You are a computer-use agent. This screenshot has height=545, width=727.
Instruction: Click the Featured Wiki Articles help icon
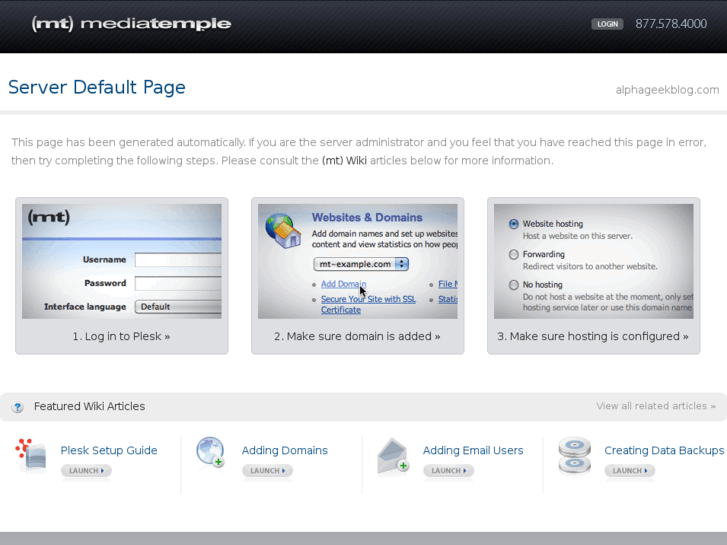click(18, 407)
